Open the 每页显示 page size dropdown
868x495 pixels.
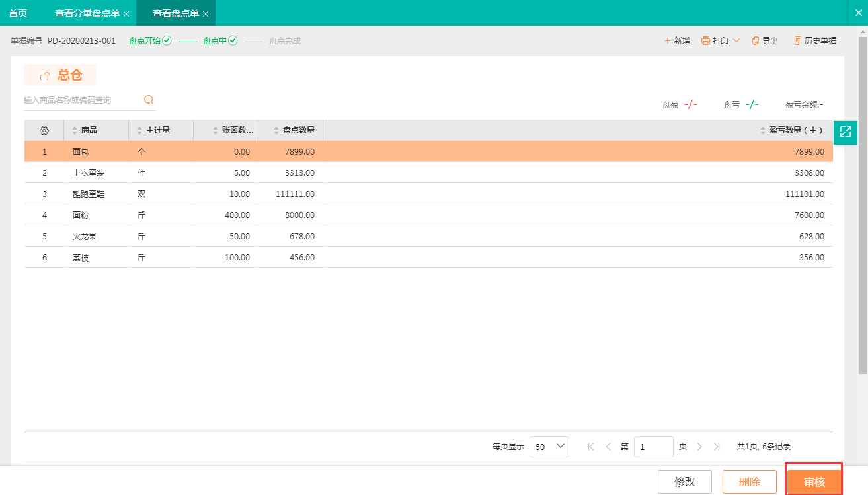click(x=549, y=447)
